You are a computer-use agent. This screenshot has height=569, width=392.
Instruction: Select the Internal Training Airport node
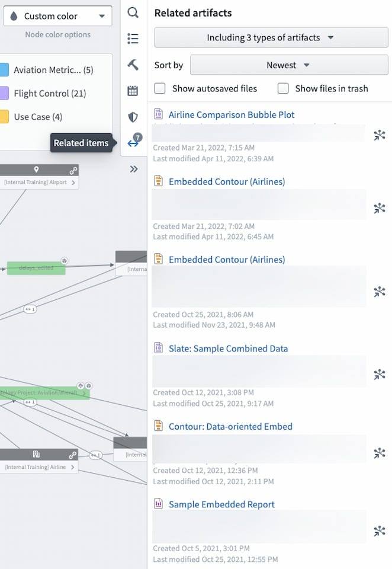[39, 177]
